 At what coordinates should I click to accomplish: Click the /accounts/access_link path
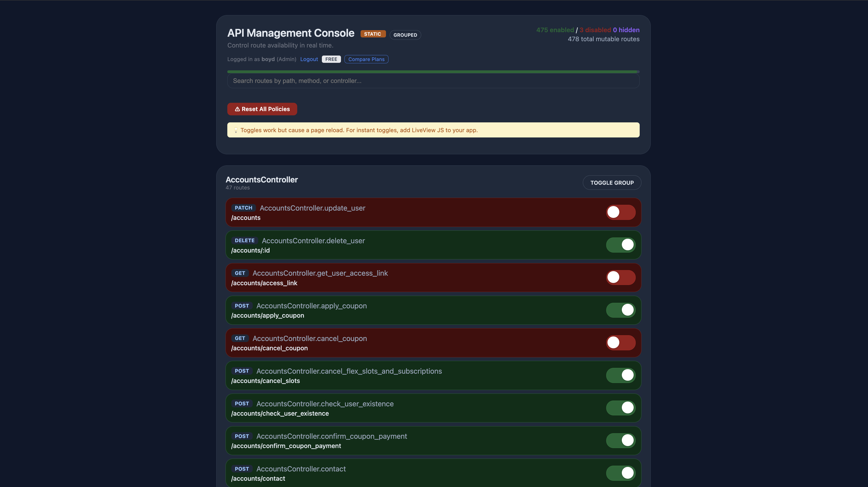(x=264, y=283)
